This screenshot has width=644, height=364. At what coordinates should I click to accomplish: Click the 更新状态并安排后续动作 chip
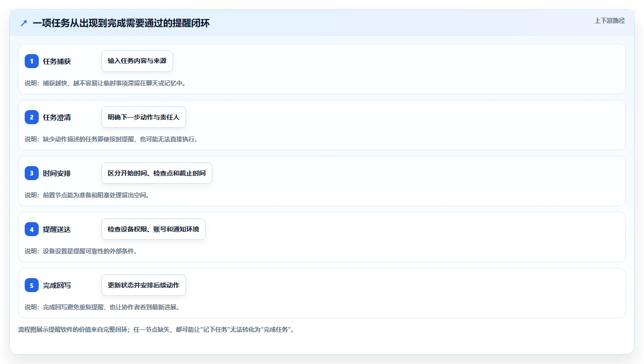144,285
